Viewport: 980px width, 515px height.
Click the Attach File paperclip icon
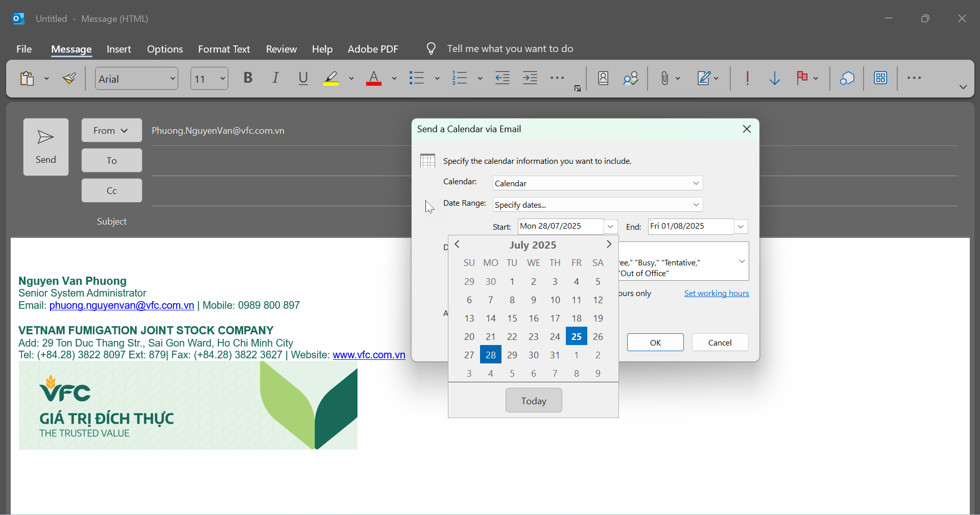[664, 79]
